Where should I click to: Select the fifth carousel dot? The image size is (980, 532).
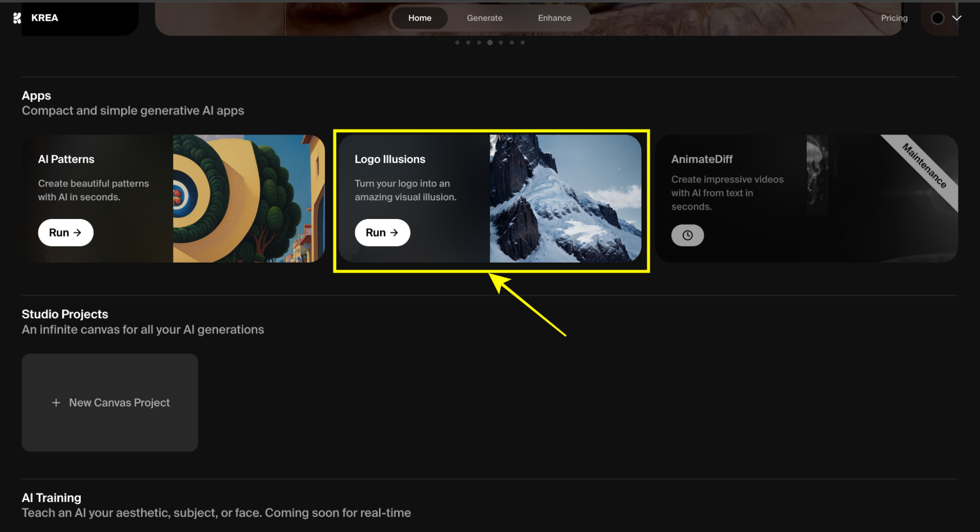click(x=501, y=43)
